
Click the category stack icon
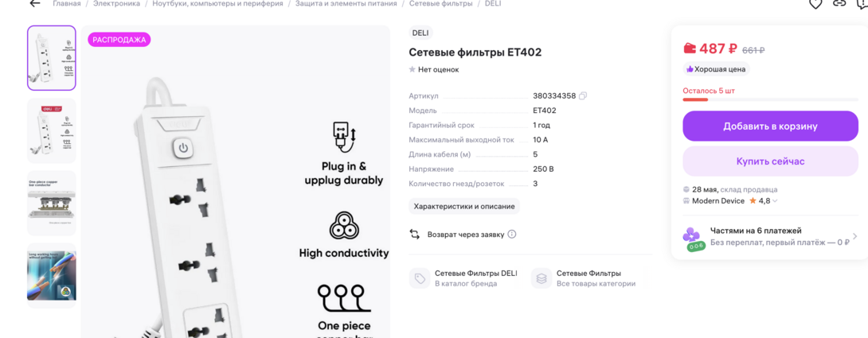[x=542, y=278]
